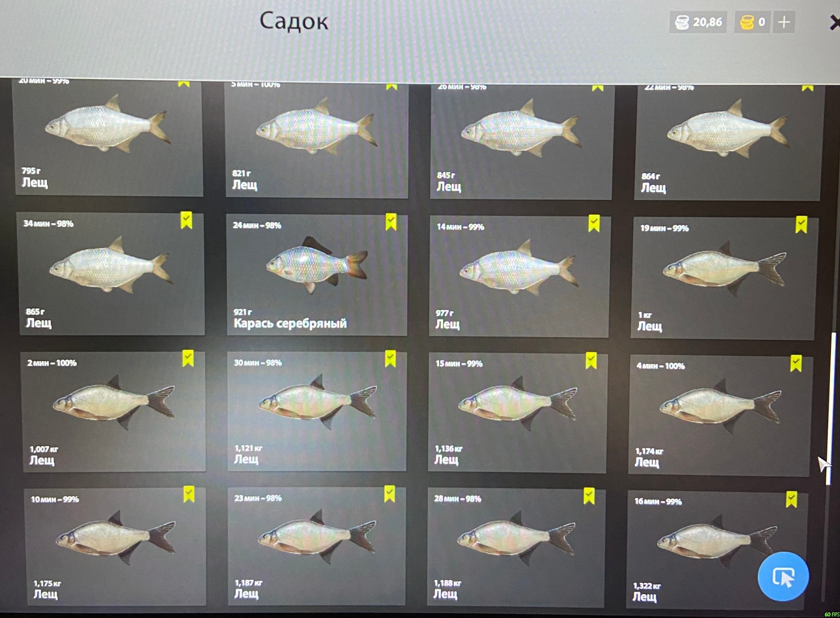Select the 1,136 кг Лещ fish card
Screen dimensions: 840x618
(x=518, y=413)
